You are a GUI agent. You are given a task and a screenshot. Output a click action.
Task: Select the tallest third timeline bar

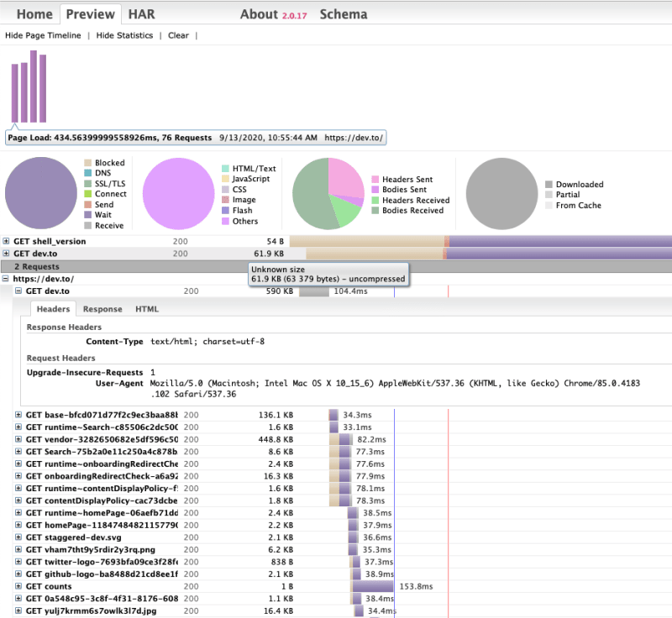point(34,86)
